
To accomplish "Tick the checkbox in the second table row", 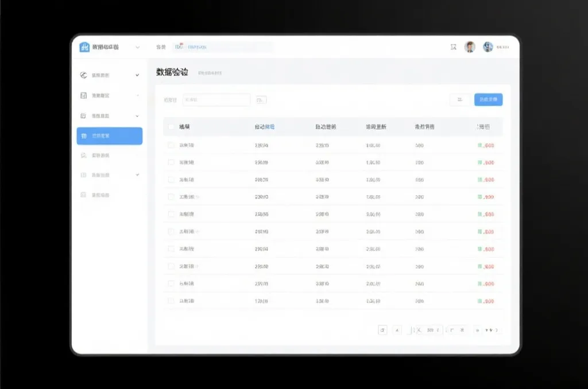I will (171, 162).
